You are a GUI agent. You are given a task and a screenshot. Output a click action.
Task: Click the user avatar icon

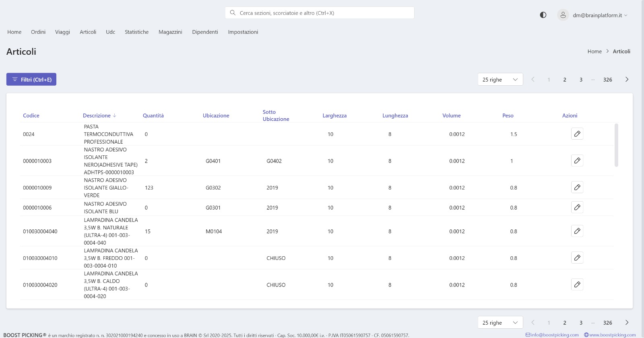click(563, 15)
